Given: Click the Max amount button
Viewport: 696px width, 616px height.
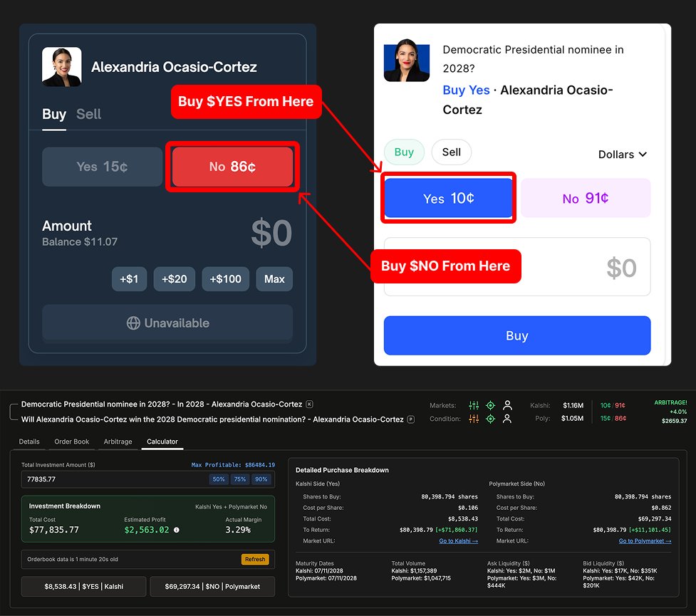Looking at the screenshot, I should point(274,279).
